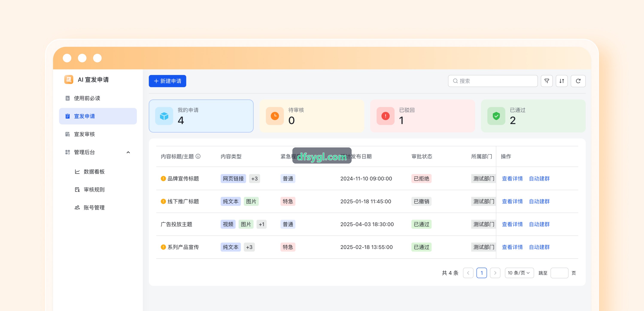This screenshot has width=644, height=311.
Task: Click the info icon beside 内容标题/主题
Action: 198,156
